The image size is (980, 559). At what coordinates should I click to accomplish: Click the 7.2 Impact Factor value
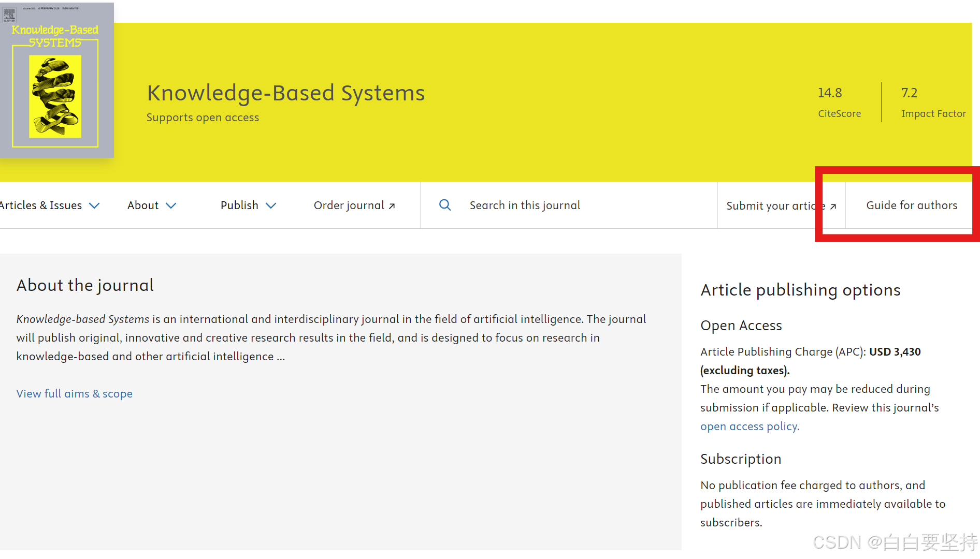click(x=910, y=93)
